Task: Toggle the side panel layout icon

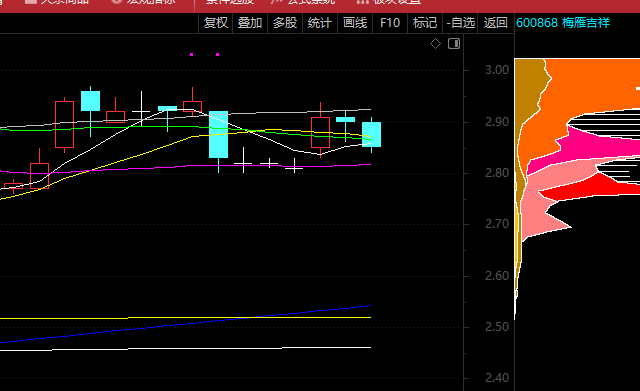Action: pos(454,44)
